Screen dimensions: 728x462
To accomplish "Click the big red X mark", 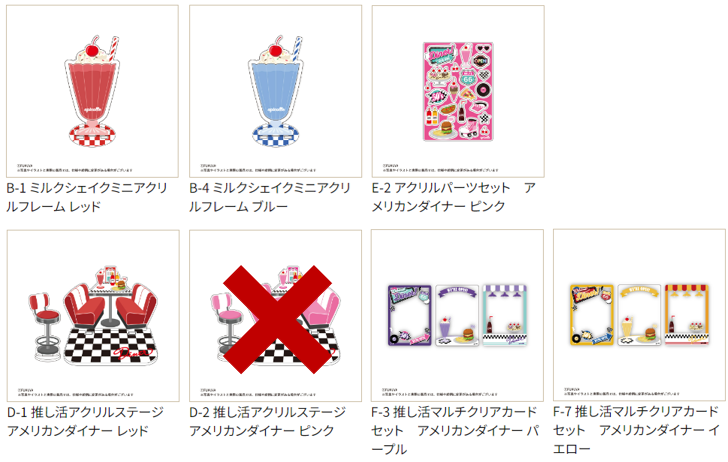I will pos(277,319).
